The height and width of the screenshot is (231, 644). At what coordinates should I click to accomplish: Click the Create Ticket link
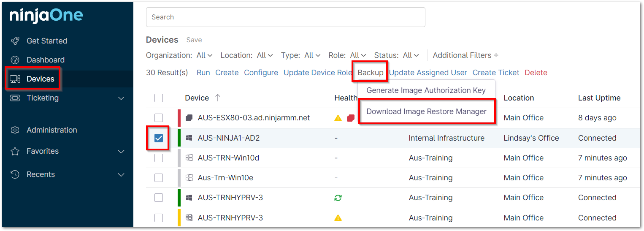point(496,73)
